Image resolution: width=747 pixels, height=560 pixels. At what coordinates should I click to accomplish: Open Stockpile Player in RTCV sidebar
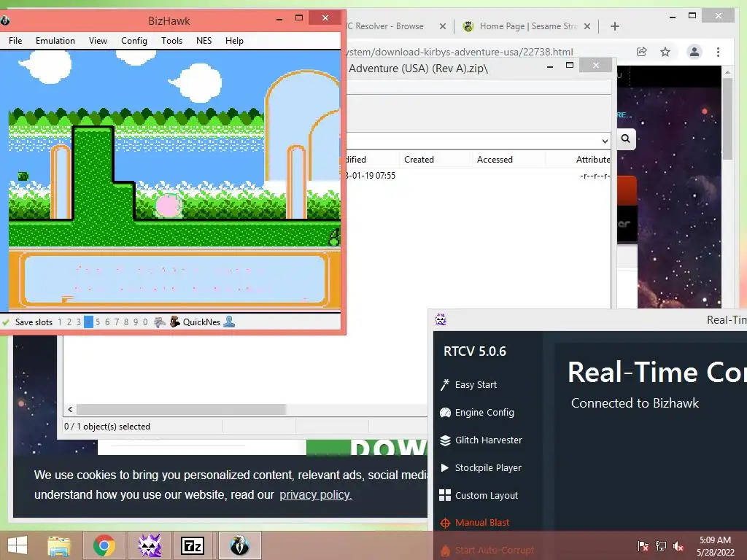point(481,467)
